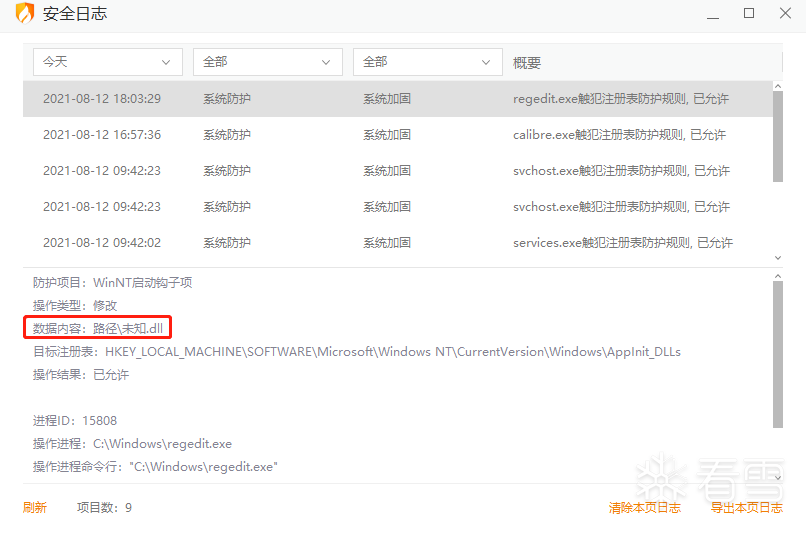
Task: Select the 18:03:29 regedit.exe log row
Action: [x=397, y=99]
